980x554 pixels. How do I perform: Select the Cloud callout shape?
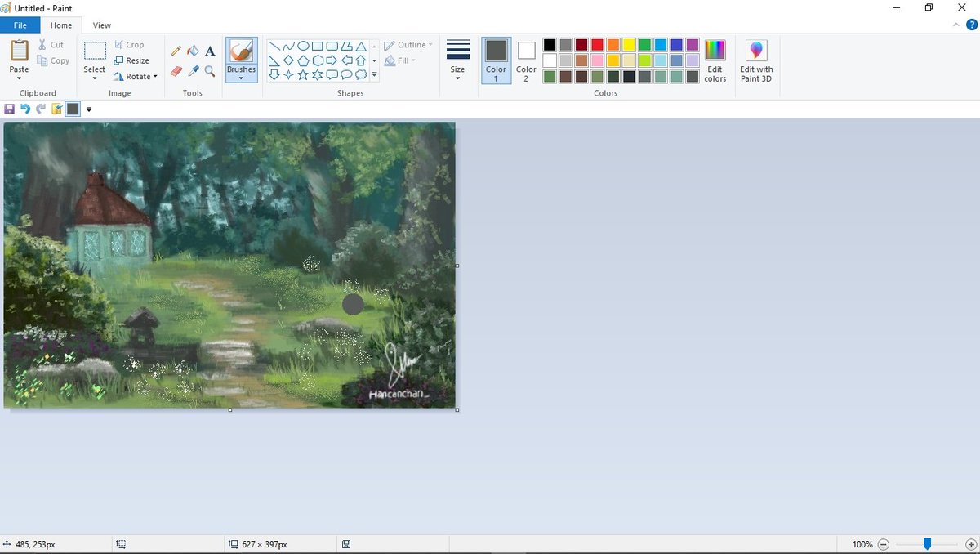[x=360, y=74]
